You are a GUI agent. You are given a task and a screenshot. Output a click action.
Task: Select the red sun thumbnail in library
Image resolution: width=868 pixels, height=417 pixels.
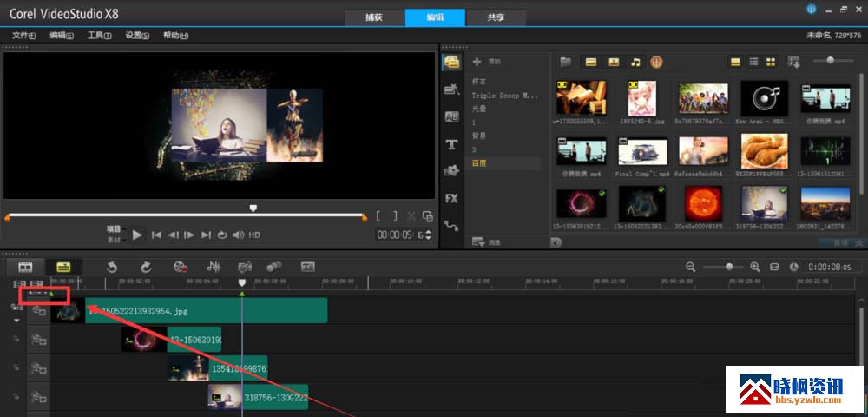click(703, 203)
